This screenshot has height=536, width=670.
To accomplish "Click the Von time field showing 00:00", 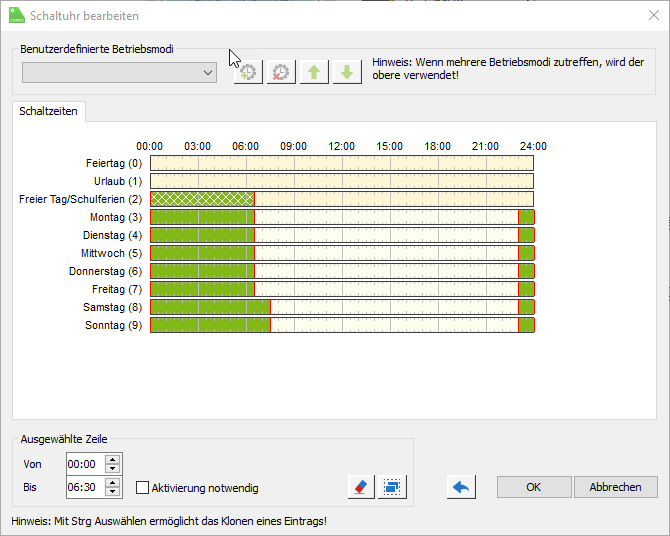I will 85,464.
